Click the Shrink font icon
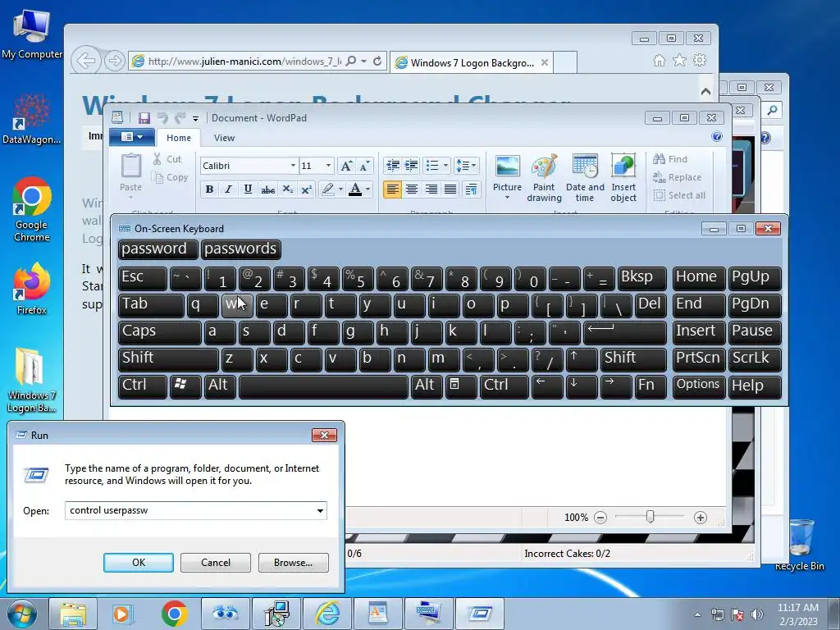This screenshot has height=630, width=840. click(x=365, y=166)
